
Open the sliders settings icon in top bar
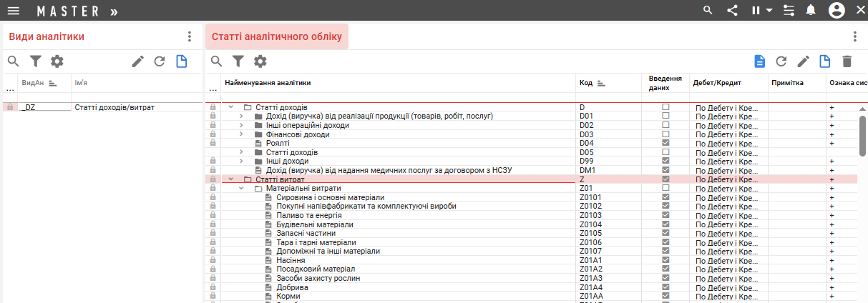789,10
